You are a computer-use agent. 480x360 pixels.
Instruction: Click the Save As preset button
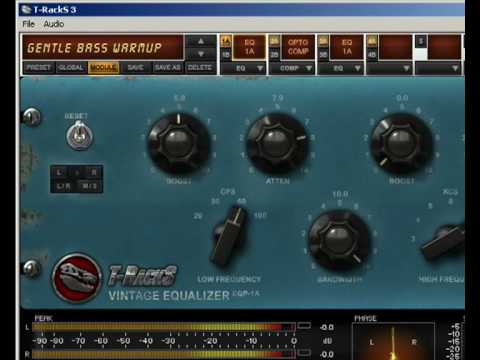click(168, 68)
